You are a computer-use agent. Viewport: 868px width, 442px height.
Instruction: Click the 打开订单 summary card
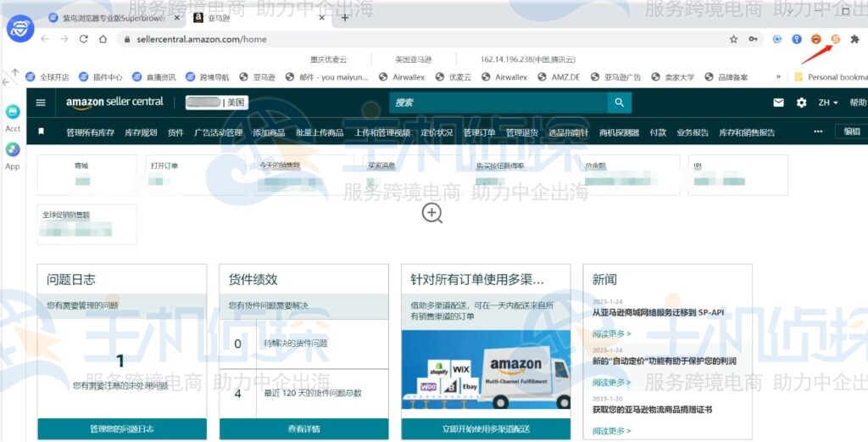click(x=196, y=175)
